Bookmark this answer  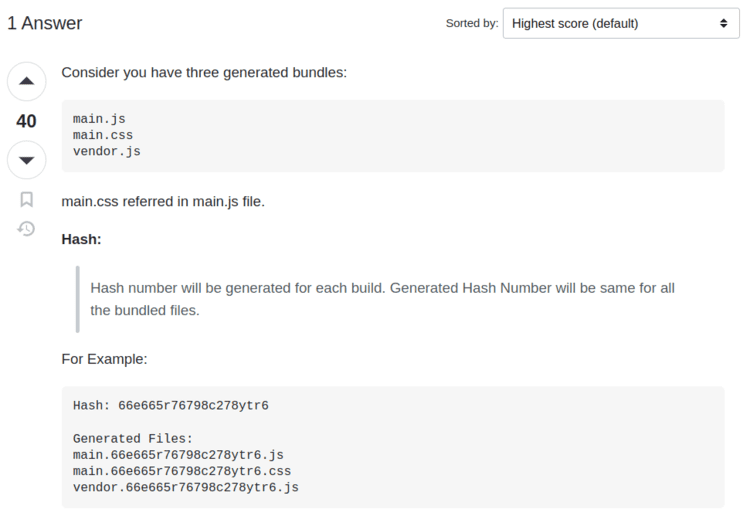[26, 199]
